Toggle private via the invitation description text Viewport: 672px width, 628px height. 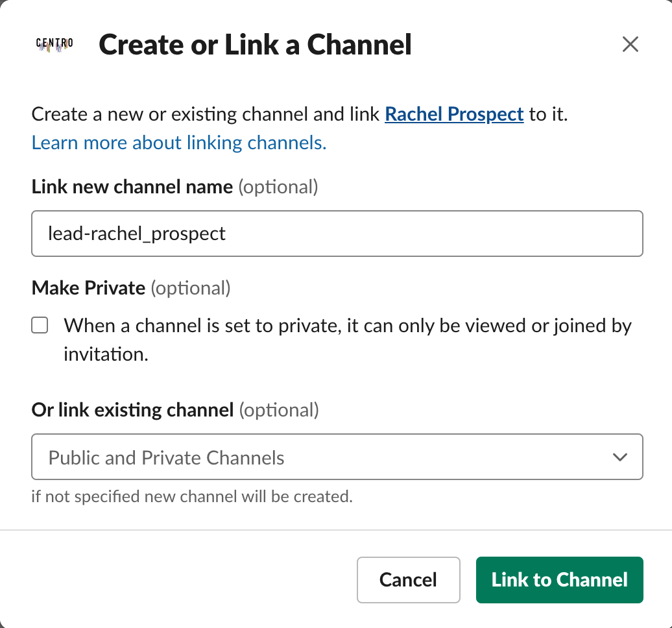click(x=348, y=340)
